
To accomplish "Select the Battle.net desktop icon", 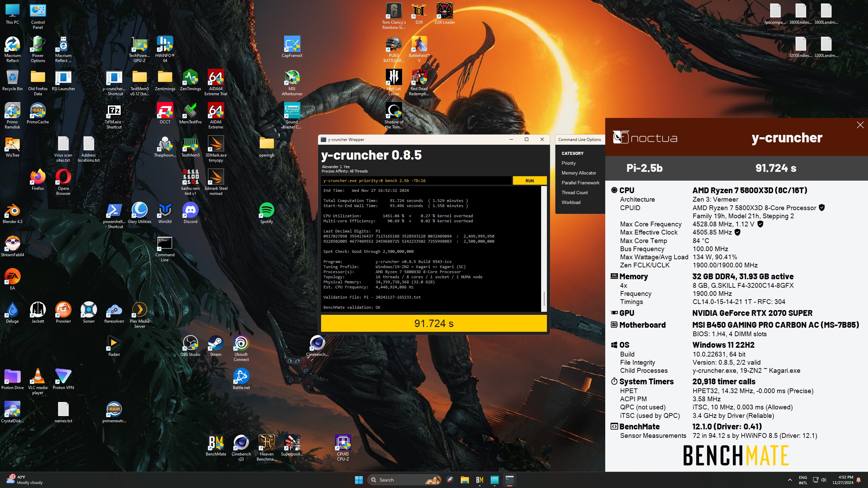I will (x=241, y=379).
